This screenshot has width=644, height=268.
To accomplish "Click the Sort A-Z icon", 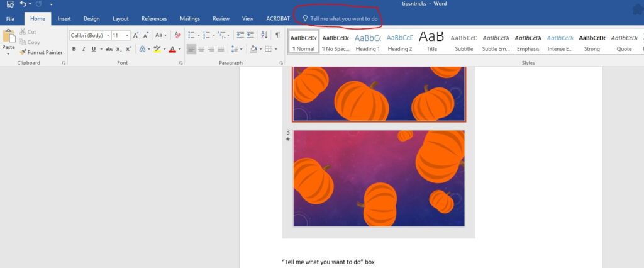I will 263,36.
